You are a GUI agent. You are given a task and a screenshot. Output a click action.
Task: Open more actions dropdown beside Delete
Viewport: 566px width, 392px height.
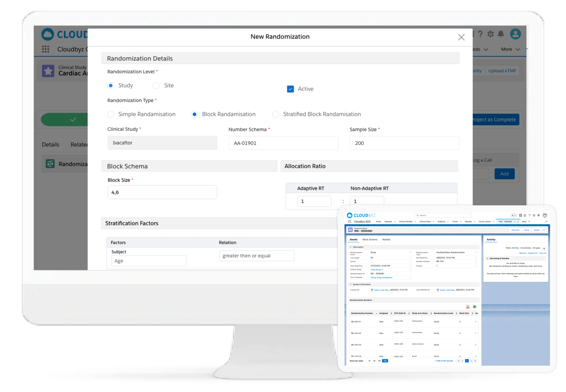[x=544, y=230]
